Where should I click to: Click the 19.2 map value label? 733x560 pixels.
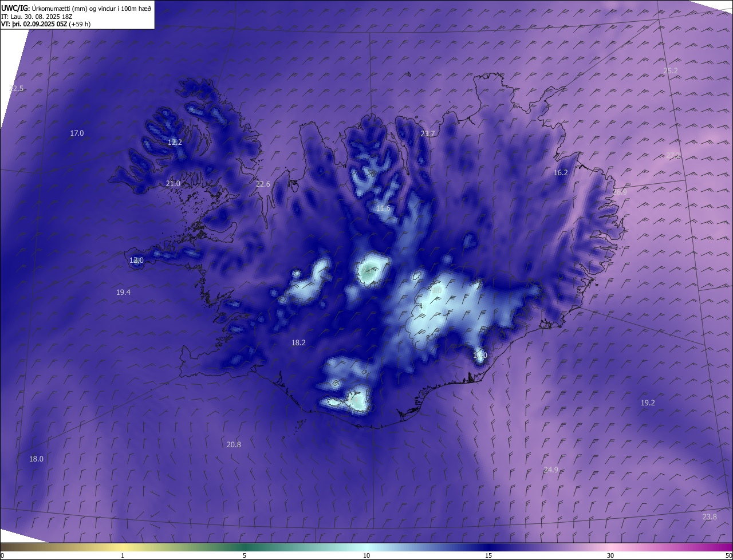pyautogui.click(x=648, y=403)
